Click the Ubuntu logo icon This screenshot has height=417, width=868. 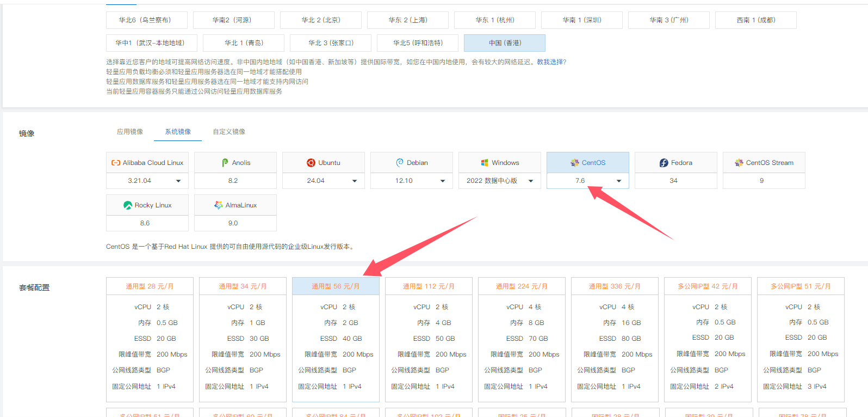click(311, 163)
